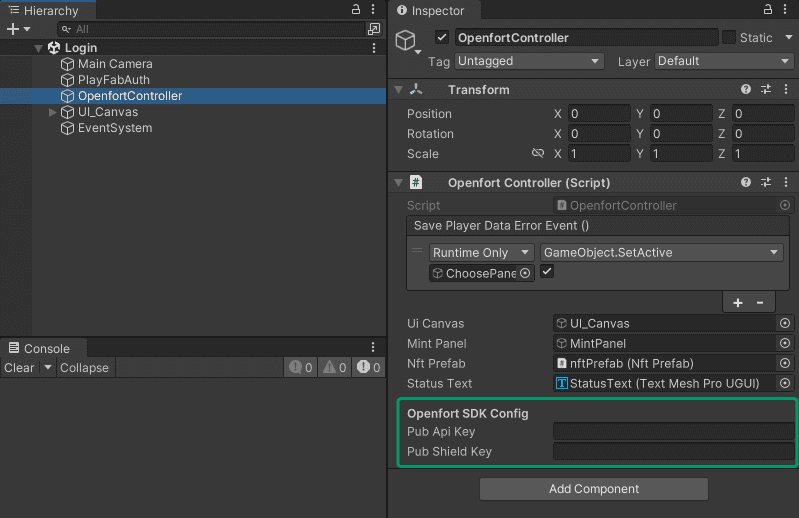
Task: Open object picker for Nft Prefab
Action: point(785,363)
